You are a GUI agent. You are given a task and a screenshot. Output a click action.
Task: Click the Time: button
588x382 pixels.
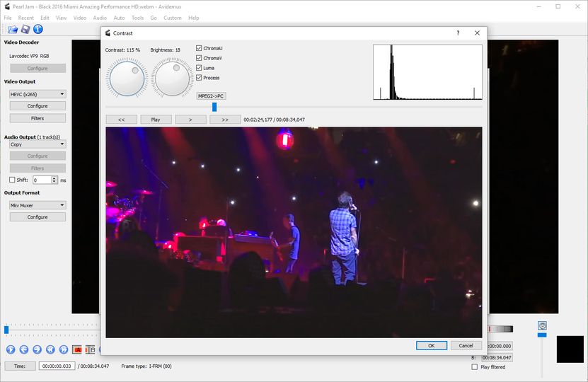pyautogui.click(x=20, y=366)
